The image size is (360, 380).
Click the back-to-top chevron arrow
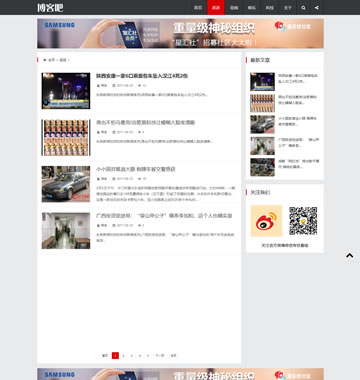[349, 256]
